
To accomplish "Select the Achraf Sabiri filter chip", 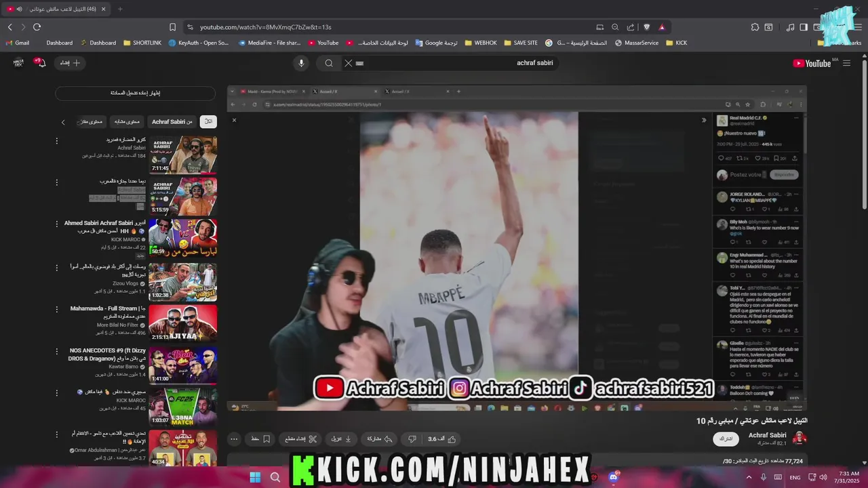I will pyautogui.click(x=172, y=121).
